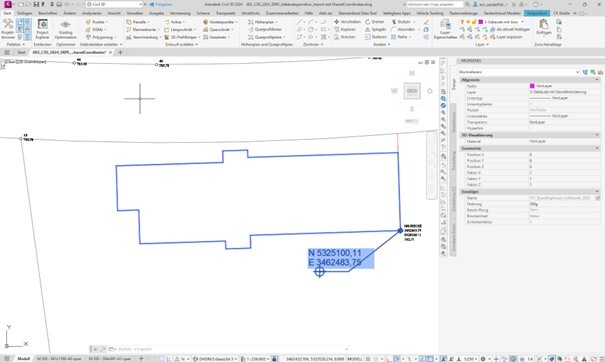This screenshot has width=605, height=362.
Task: Select the N 5325100,11 coordinate label
Action: (x=335, y=253)
